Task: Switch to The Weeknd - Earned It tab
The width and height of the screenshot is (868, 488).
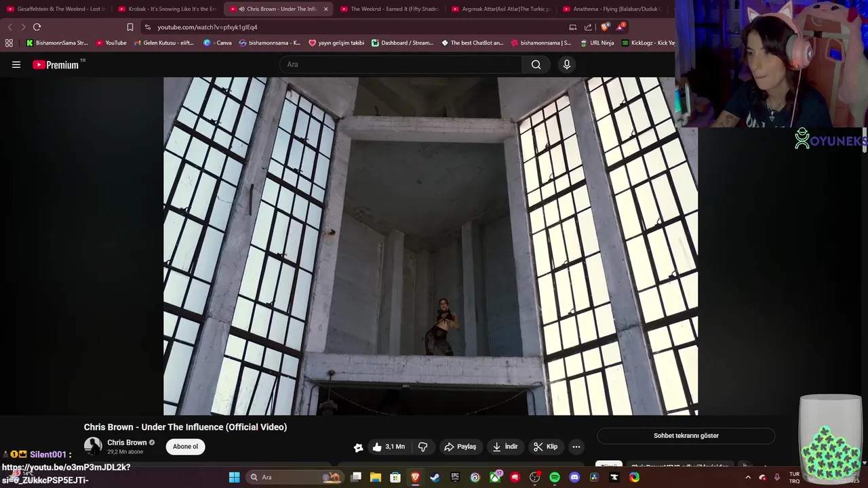Action: pyautogui.click(x=389, y=9)
